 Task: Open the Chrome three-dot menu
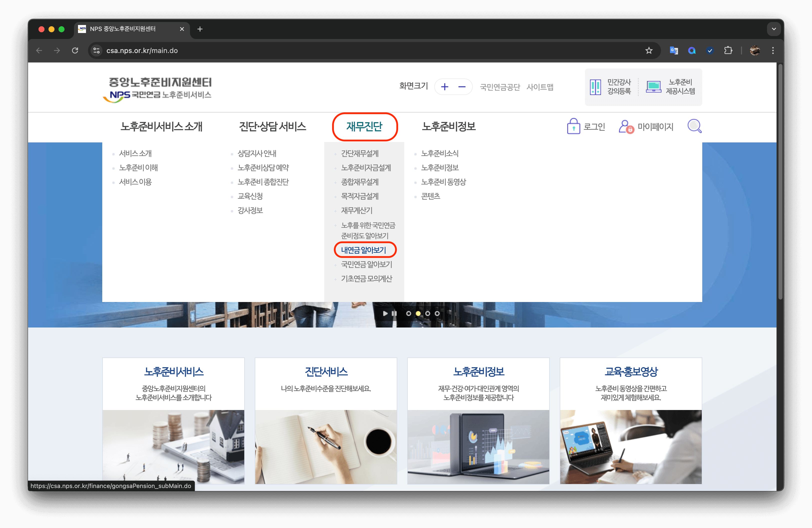click(773, 50)
